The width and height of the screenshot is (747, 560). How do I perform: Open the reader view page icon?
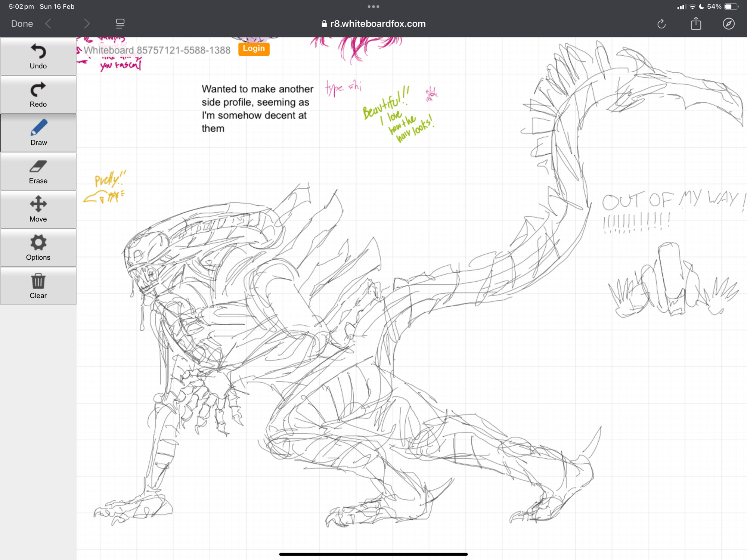click(120, 24)
